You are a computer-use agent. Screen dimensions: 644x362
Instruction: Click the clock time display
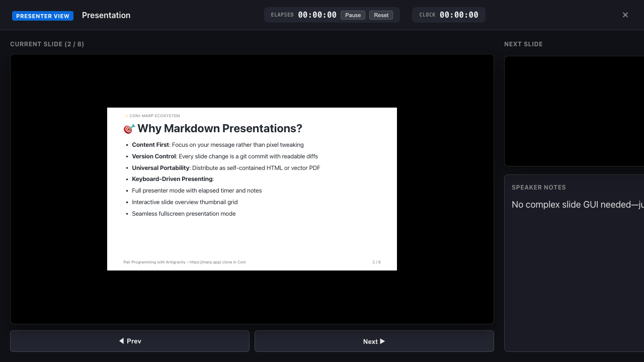tap(459, 15)
